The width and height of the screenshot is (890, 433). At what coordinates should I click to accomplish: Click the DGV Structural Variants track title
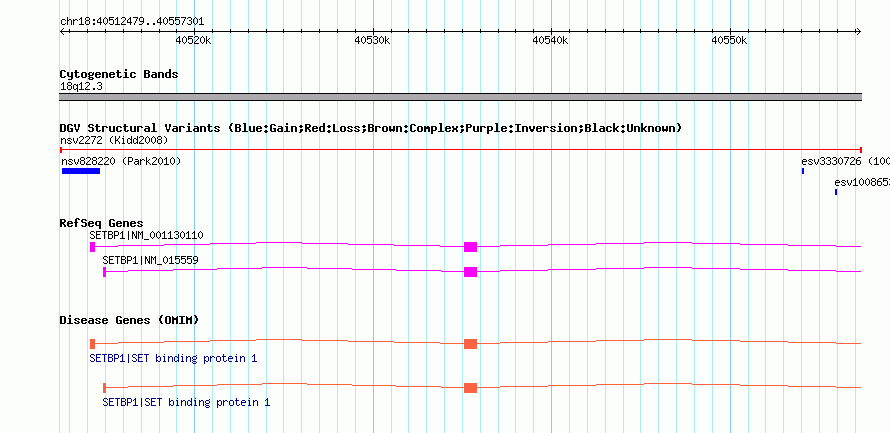click(x=370, y=128)
